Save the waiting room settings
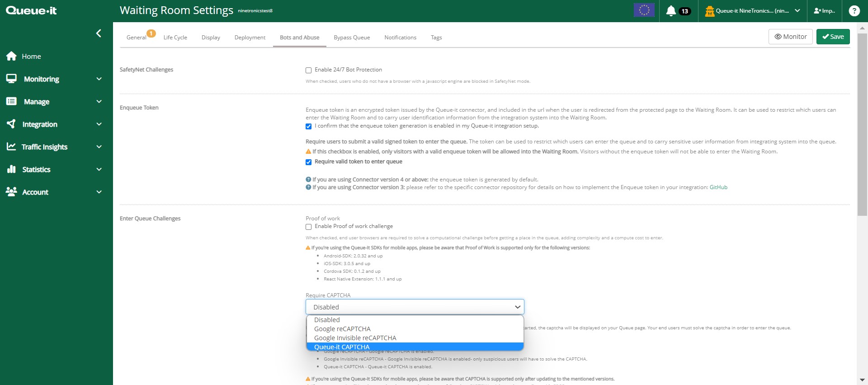The width and height of the screenshot is (868, 385). click(833, 37)
